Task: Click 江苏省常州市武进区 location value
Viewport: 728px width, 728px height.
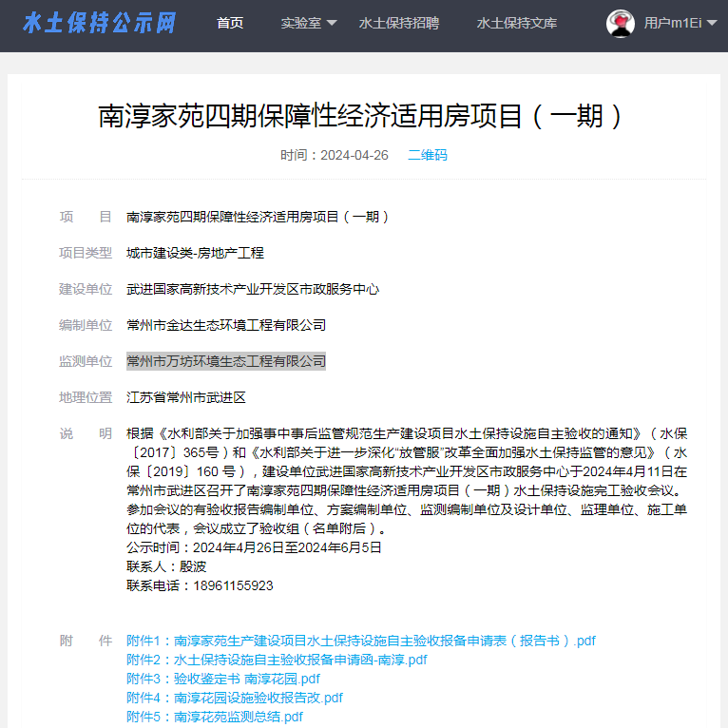Action: [x=186, y=397]
